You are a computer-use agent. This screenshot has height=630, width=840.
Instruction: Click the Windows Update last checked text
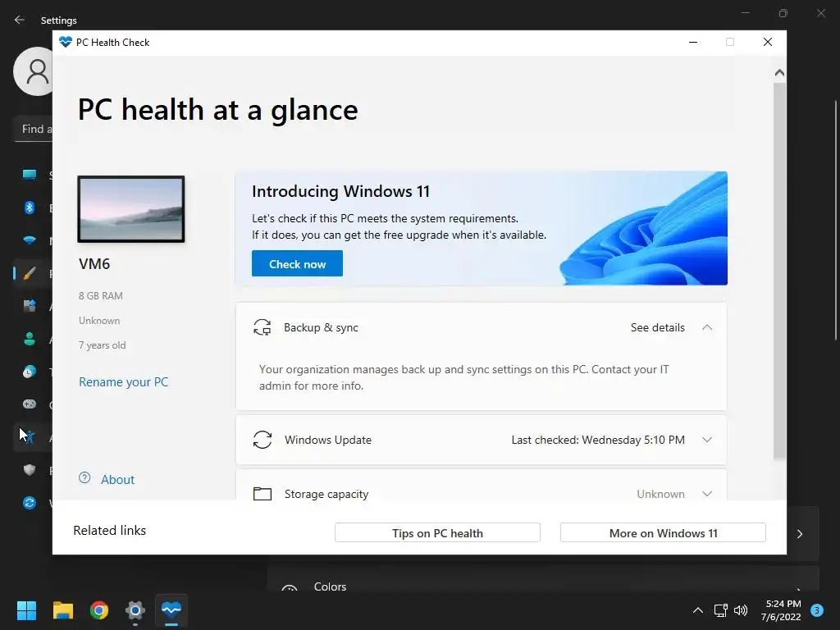coord(598,440)
